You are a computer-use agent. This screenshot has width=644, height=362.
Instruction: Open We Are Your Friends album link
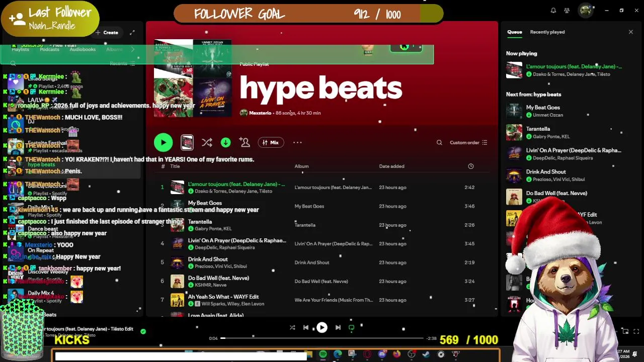tap(334, 300)
